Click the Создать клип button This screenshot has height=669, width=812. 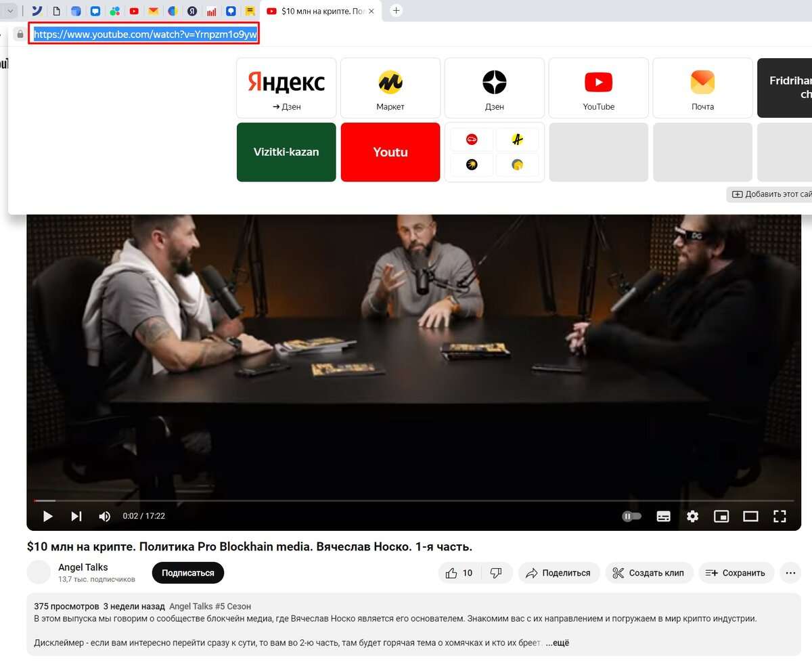(649, 573)
